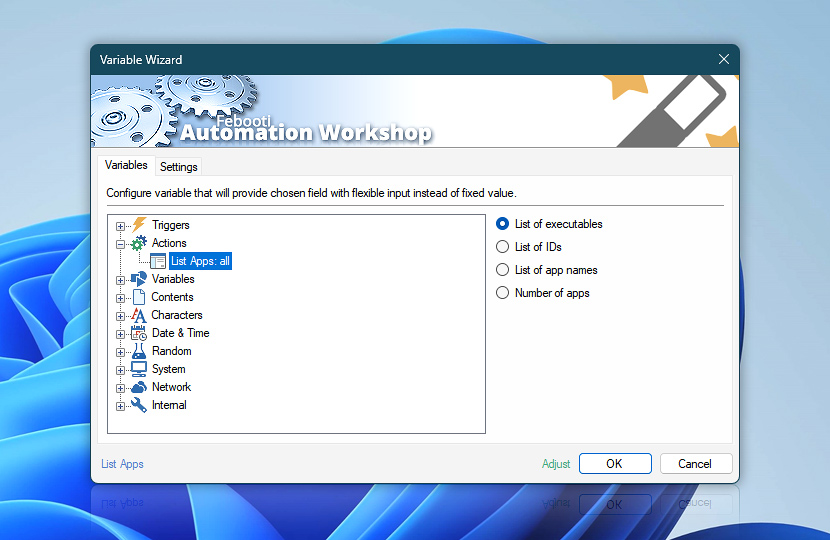830x540 pixels.
Task: Open the List Apps help link
Action: pyautogui.click(x=122, y=464)
